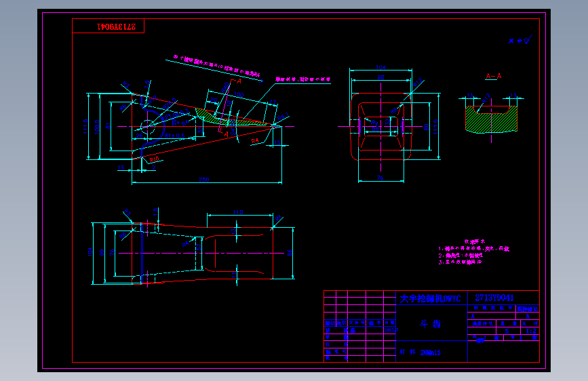Select the 98 width dimension

pyautogui.click(x=380, y=77)
